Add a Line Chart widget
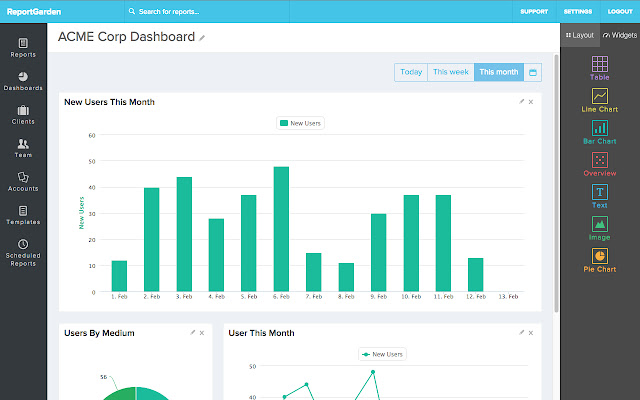 599,100
